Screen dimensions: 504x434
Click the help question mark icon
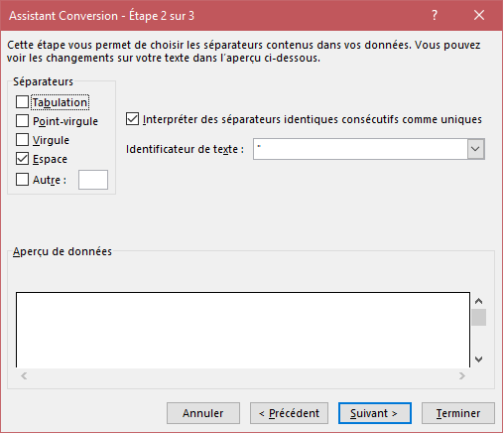(435, 15)
